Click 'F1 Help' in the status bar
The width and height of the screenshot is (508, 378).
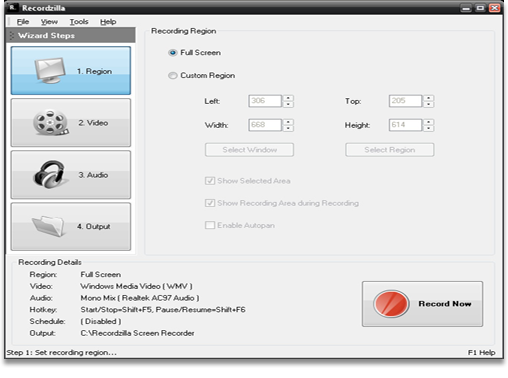point(481,352)
